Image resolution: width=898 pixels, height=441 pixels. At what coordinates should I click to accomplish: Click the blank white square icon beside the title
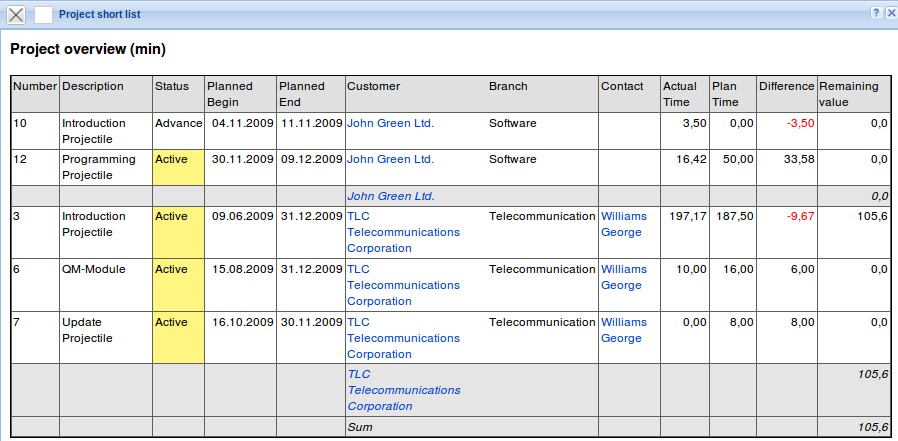click(43, 14)
